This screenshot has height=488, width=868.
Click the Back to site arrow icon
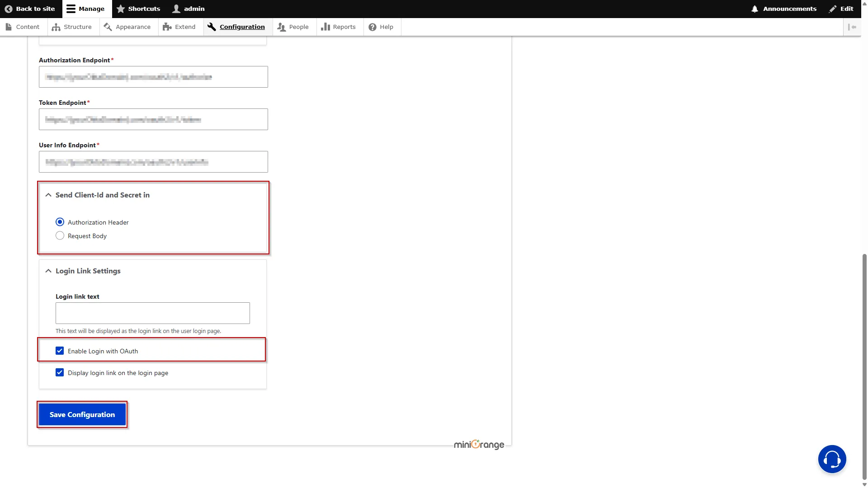coord(8,9)
